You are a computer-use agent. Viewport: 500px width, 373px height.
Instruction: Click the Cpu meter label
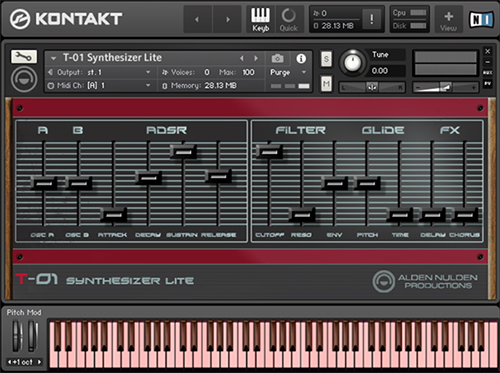(x=399, y=13)
